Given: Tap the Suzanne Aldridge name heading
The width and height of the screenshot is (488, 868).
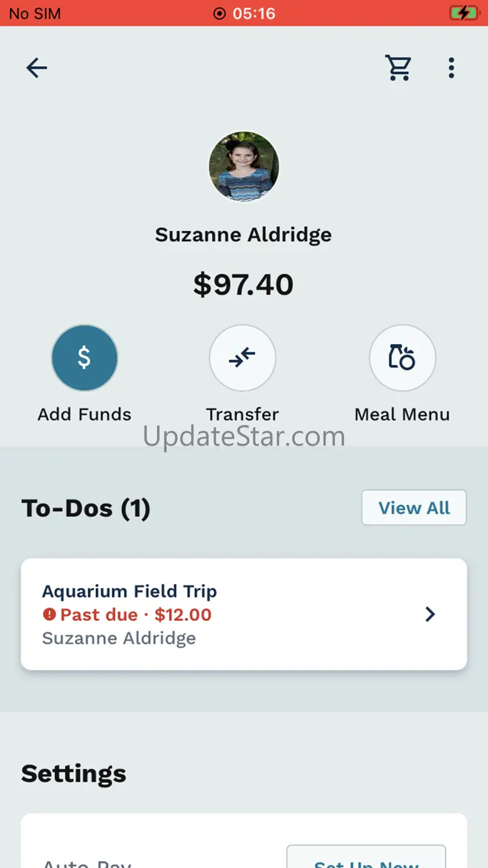Looking at the screenshot, I should click(243, 235).
